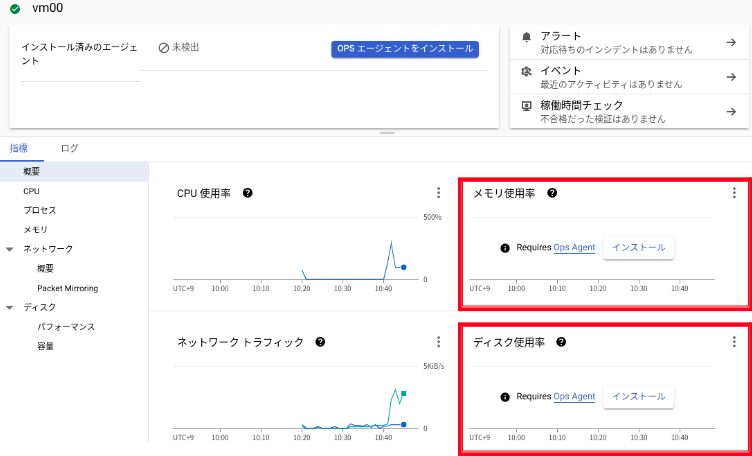752x456 pixels.
Task: Open Ops Agent link in ディスク使用率 panel
Action: (574, 397)
